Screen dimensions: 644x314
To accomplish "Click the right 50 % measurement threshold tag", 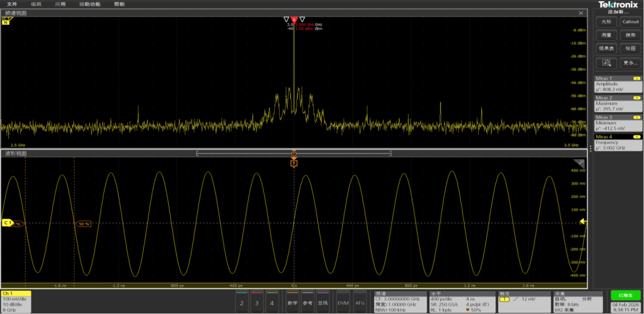I will [x=83, y=224].
